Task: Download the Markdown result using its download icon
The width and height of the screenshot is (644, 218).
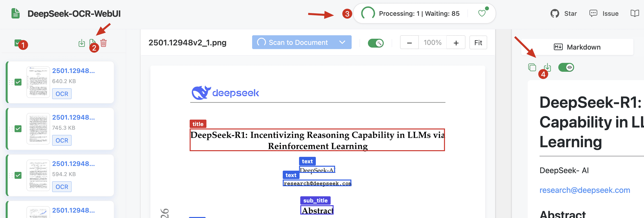Action: (x=547, y=67)
